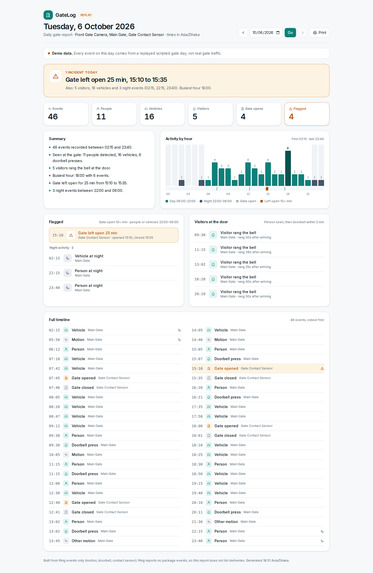This screenshot has width=373, height=573.
Task: Click the orange left-open marker under chart
Action: pyautogui.click(x=267, y=189)
